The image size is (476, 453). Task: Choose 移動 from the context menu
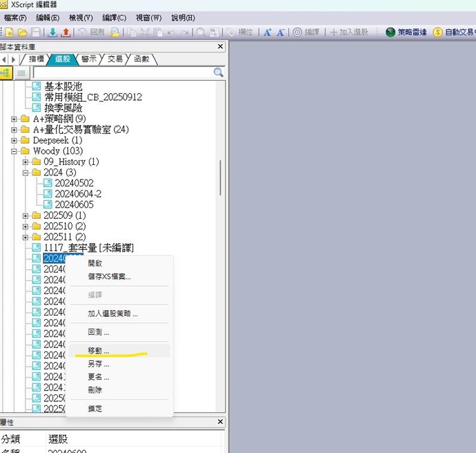coord(98,351)
